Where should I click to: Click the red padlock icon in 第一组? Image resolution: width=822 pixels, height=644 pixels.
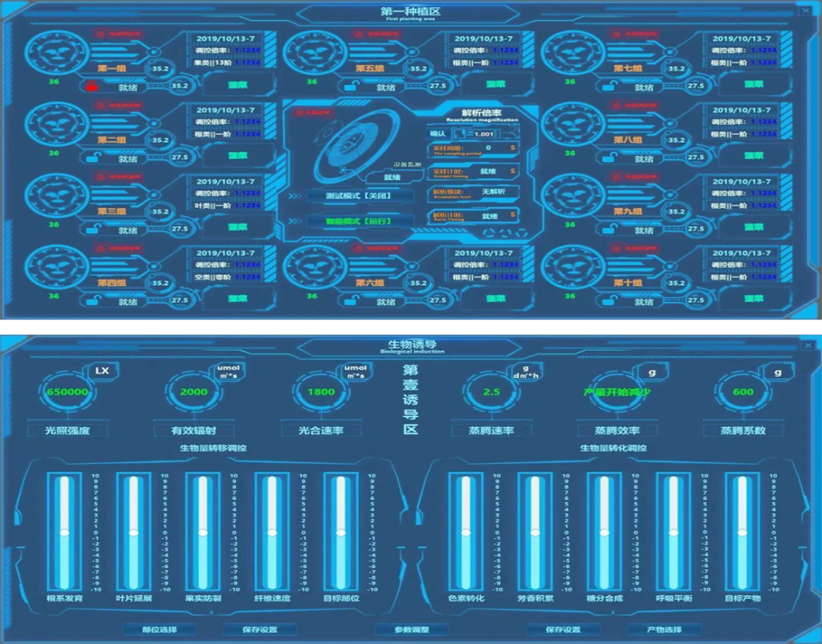tap(92, 87)
